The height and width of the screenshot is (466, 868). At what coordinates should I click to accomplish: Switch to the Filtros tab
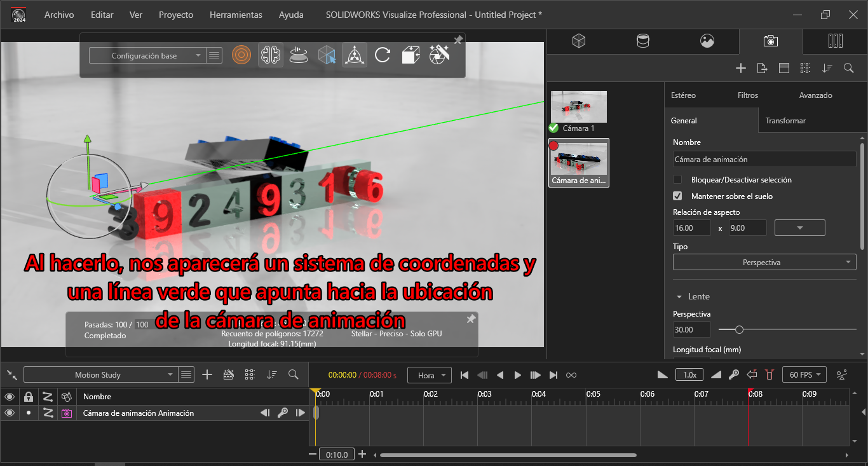click(x=748, y=95)
